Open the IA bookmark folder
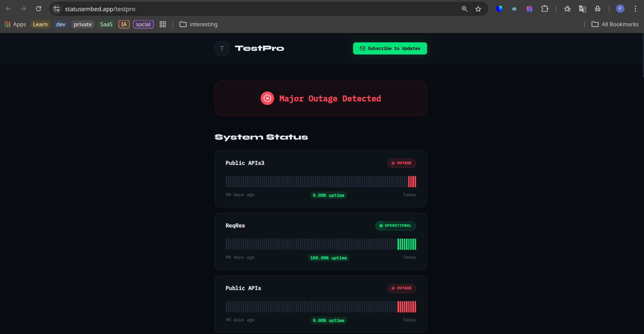Image resolution: width=644 pixels, height=334 pixels. tap(124, 24)
